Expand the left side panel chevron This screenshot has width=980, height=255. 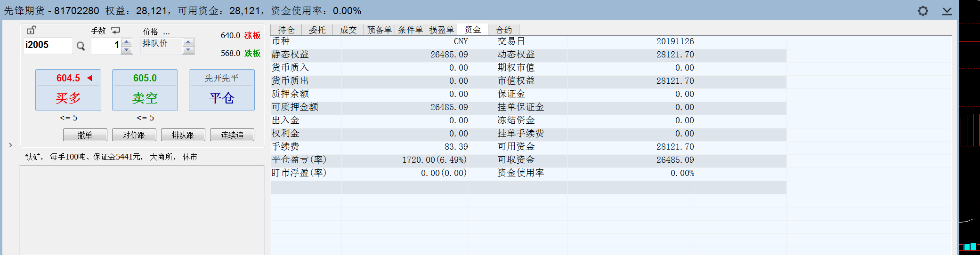coord(10,145)
